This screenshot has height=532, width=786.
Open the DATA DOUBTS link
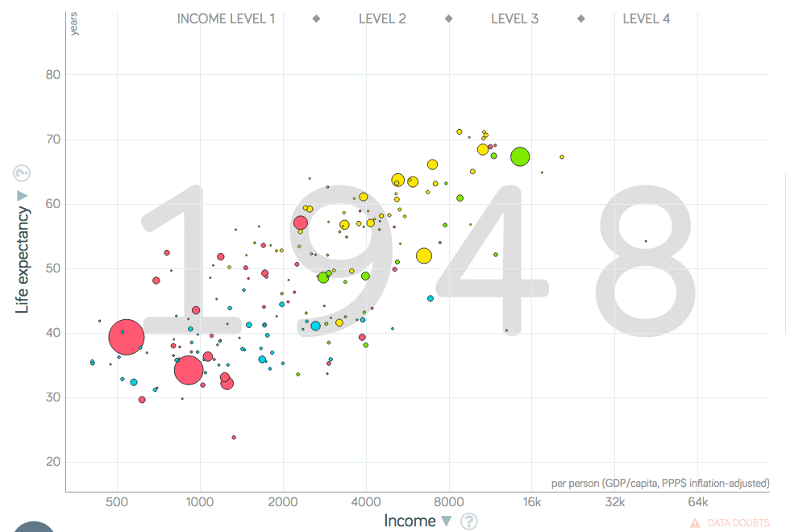click(x=738, y=523)
